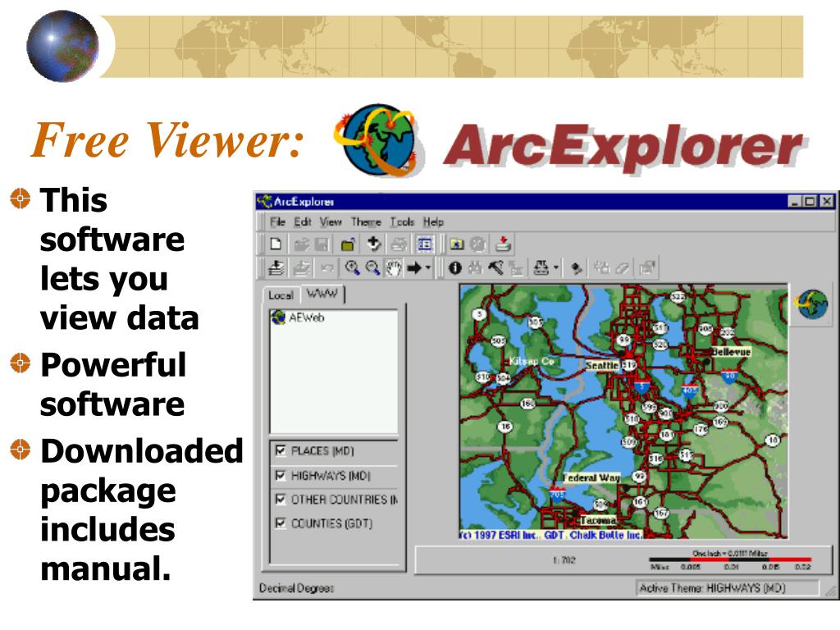This screenshot has height=630, width=840.
Task: Click the blue-bordered layout icon in top toolbar
Action: coord(425,244)
